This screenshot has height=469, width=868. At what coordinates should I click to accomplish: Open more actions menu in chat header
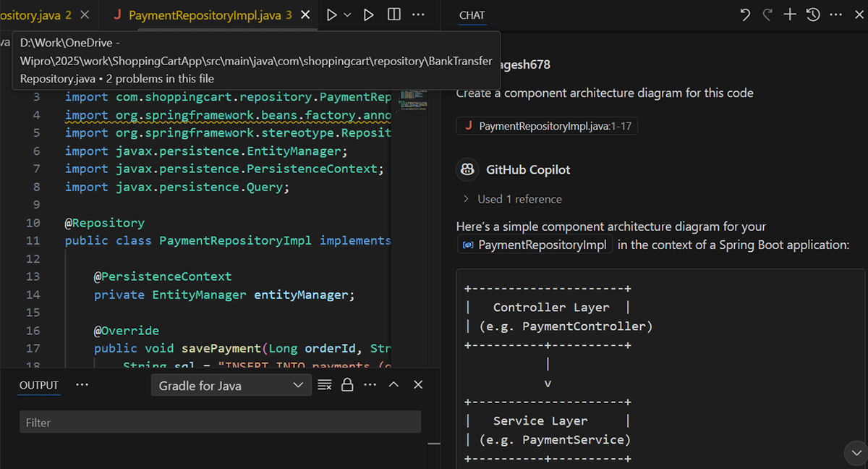point(835,14)
